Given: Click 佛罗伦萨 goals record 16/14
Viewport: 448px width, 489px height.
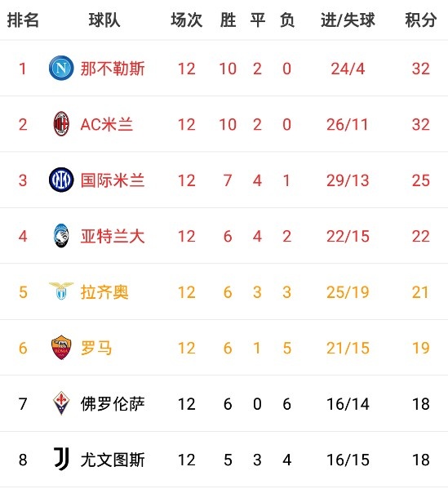Looking at the screenshot, I should coord(348,404).
